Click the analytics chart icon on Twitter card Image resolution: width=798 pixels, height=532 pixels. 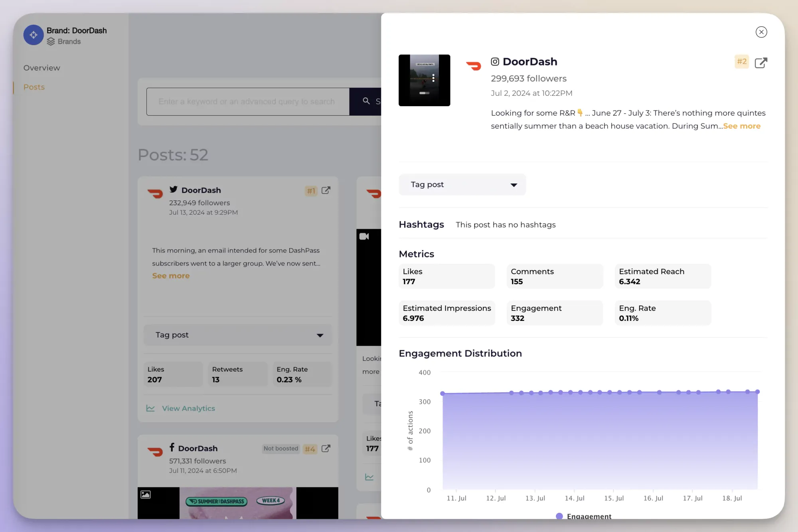click(150, 408)
